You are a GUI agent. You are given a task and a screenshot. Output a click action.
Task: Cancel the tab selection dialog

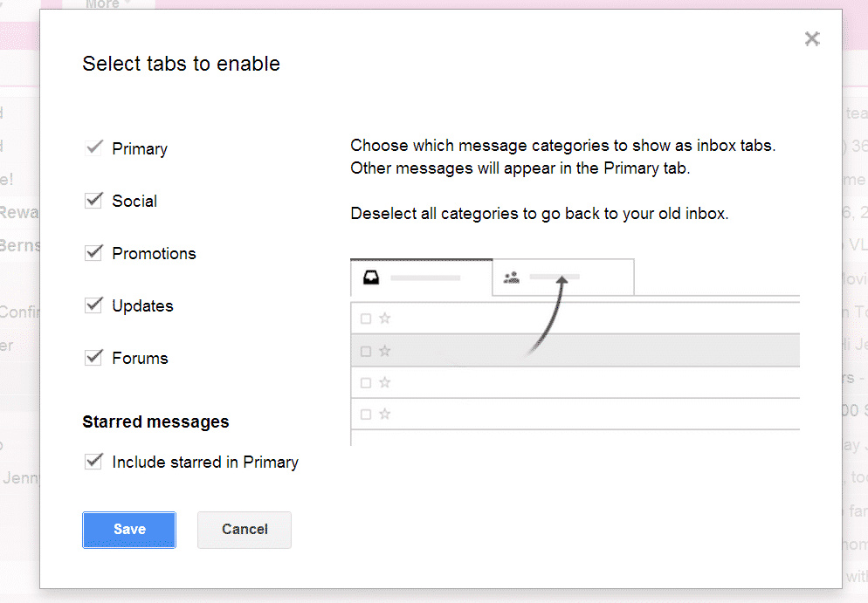coord(245,530)
